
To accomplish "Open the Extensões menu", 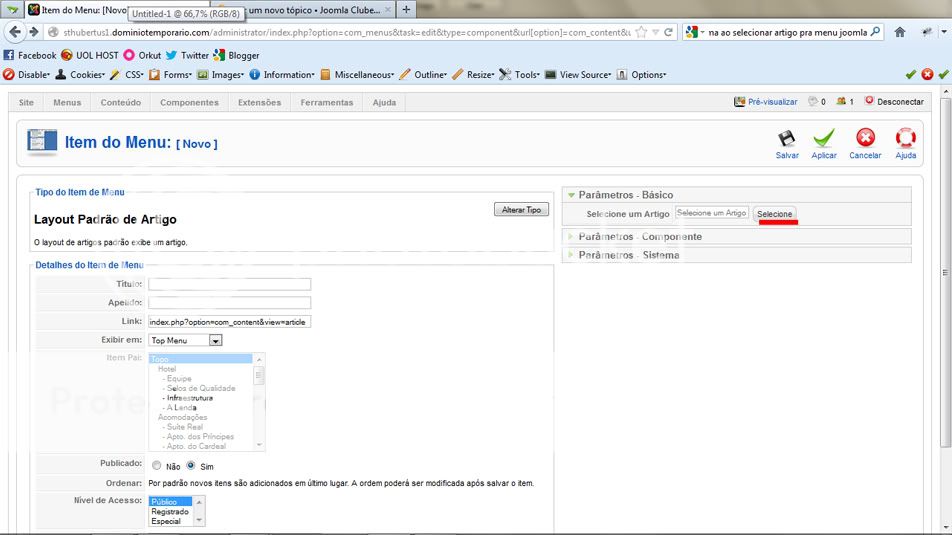I will point(259,102).
